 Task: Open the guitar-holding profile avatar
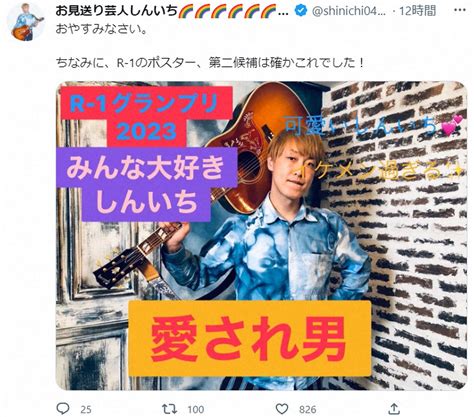(x=26, y=22)
